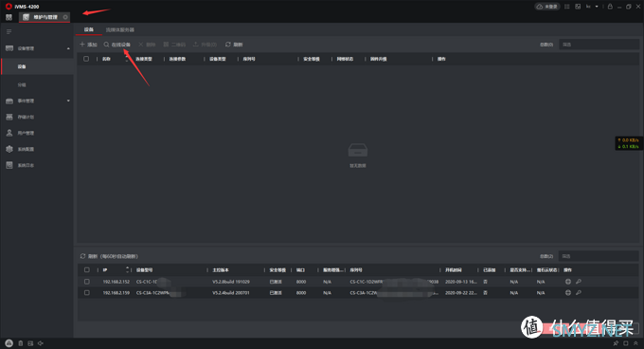Click start time 2020-09-22 22...
This screenshot has height=349, width=644.
point(461,293)
